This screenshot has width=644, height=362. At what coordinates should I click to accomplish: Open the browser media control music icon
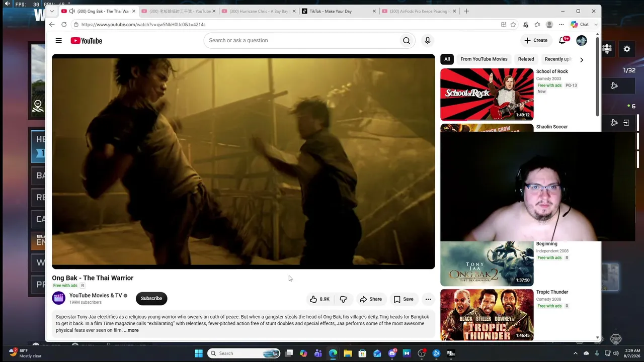525,24
